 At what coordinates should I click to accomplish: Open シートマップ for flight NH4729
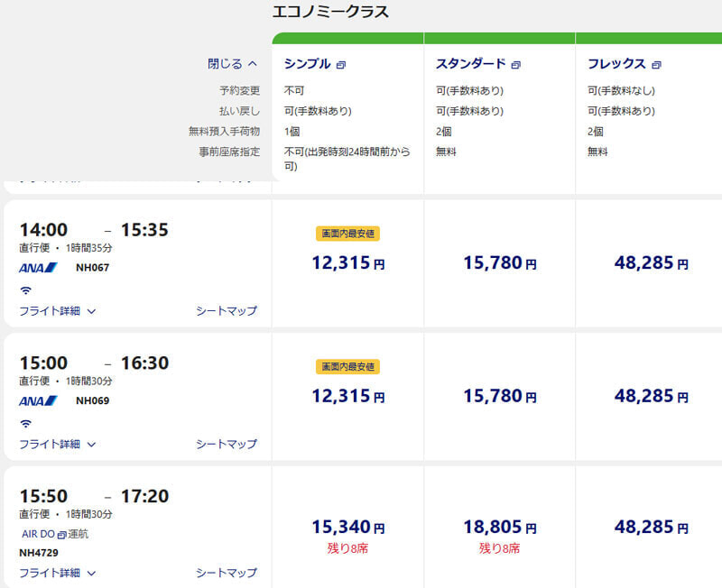coord(227,573)
